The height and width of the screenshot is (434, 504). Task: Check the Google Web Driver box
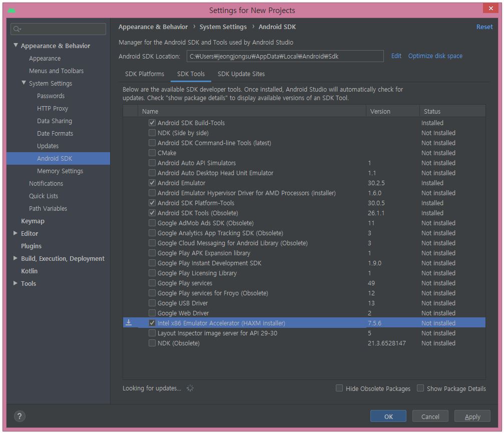152,313
